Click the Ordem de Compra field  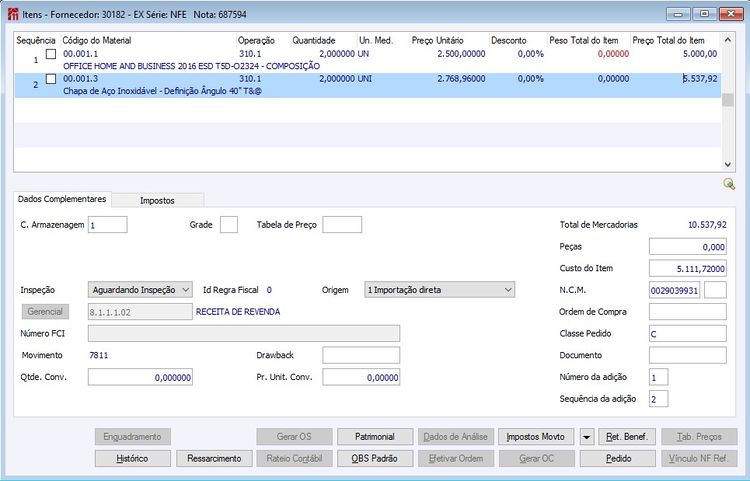click(687, 312)
